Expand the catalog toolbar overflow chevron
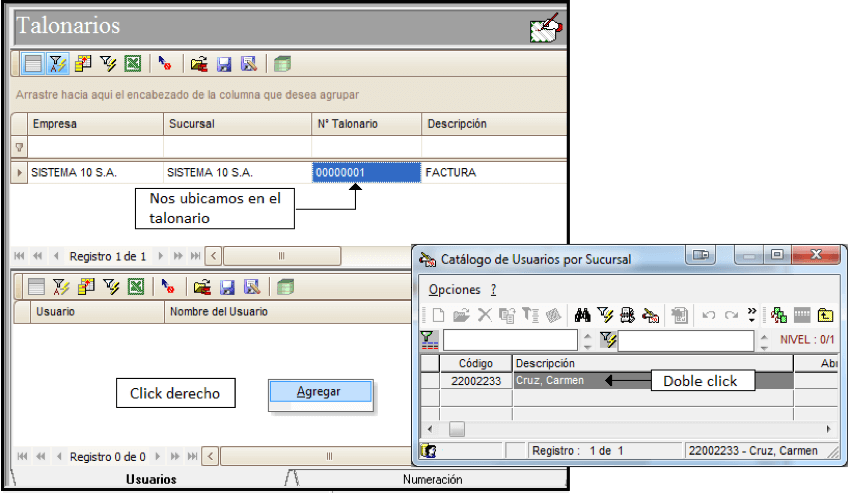 [x=751, y=315]
